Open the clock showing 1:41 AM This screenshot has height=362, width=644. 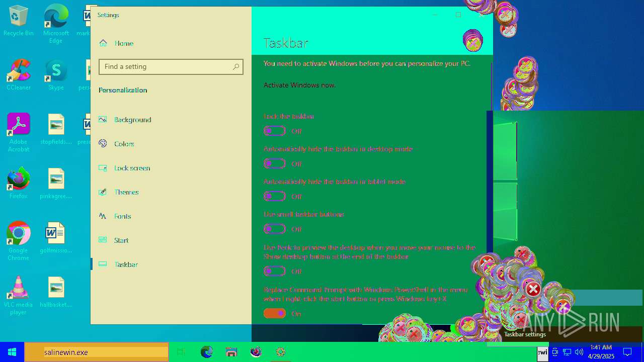(x=601, y=352)
